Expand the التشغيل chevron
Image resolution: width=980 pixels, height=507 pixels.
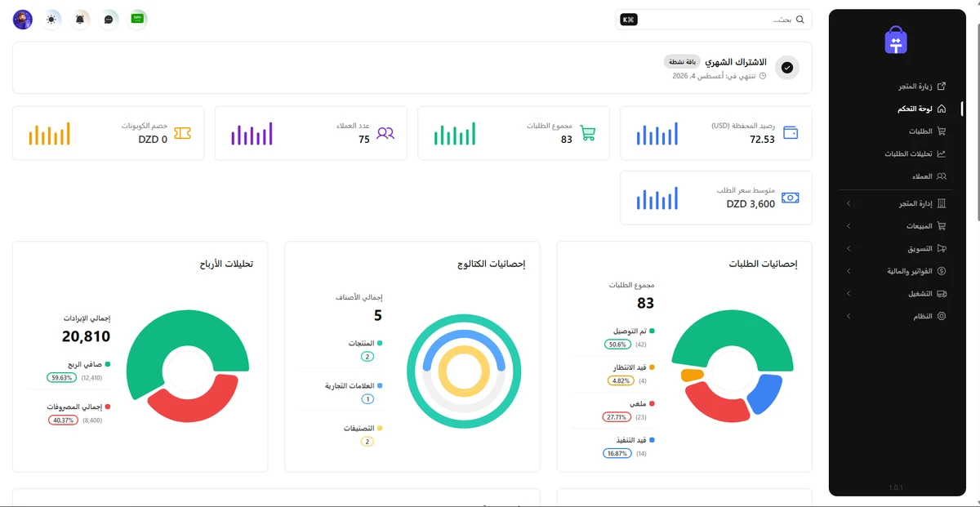[848, 293]
